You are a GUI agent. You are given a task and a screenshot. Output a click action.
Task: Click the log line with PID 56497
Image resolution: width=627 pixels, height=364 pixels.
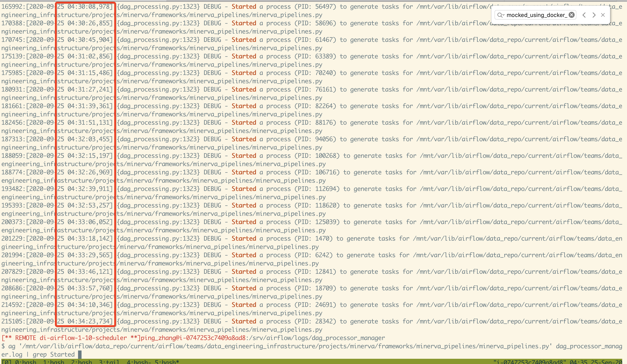pos(311,7)
